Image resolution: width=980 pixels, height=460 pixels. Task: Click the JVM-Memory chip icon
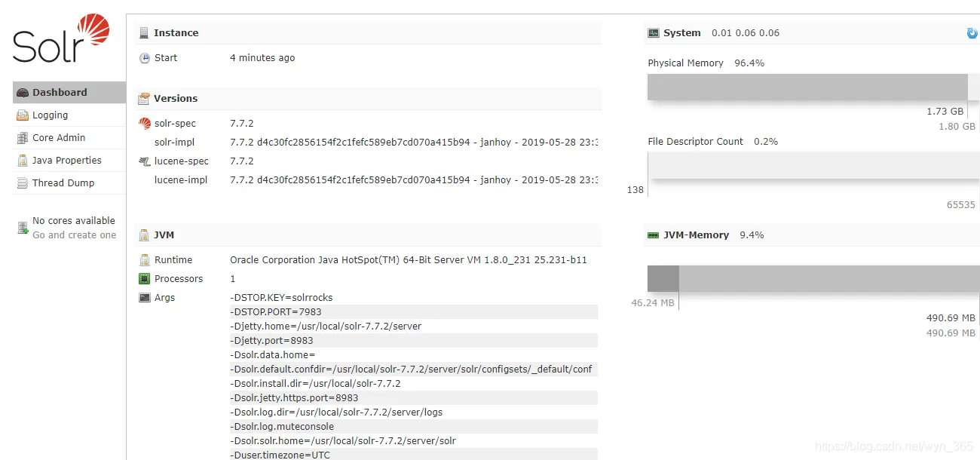click(x=653, y=235)
